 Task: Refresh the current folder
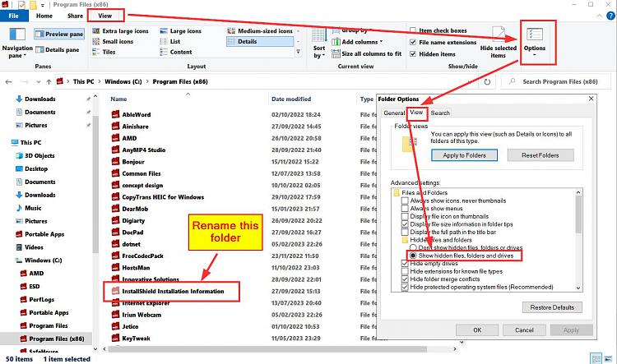[487, 82]
